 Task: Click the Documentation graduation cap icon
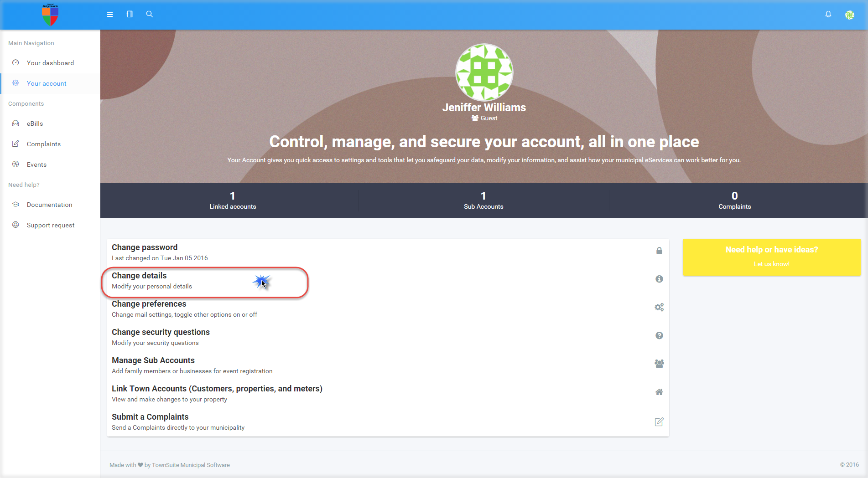click(x=16, y=204)
